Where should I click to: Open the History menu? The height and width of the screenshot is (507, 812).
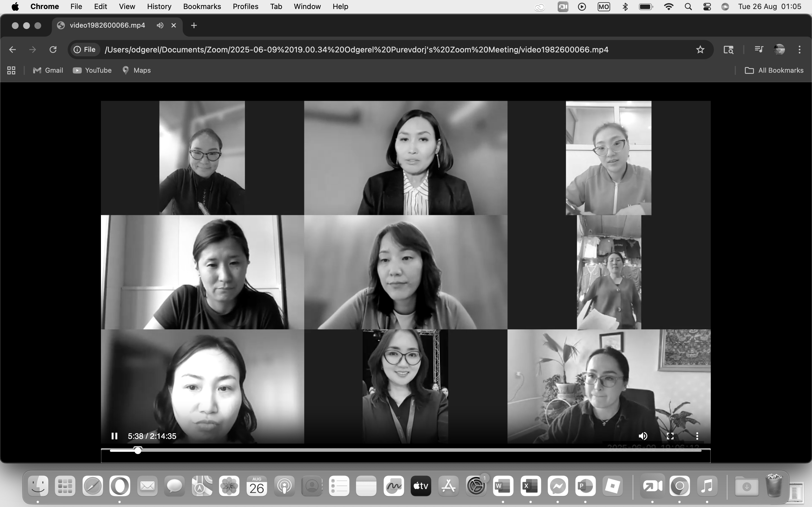pos(159,7)
